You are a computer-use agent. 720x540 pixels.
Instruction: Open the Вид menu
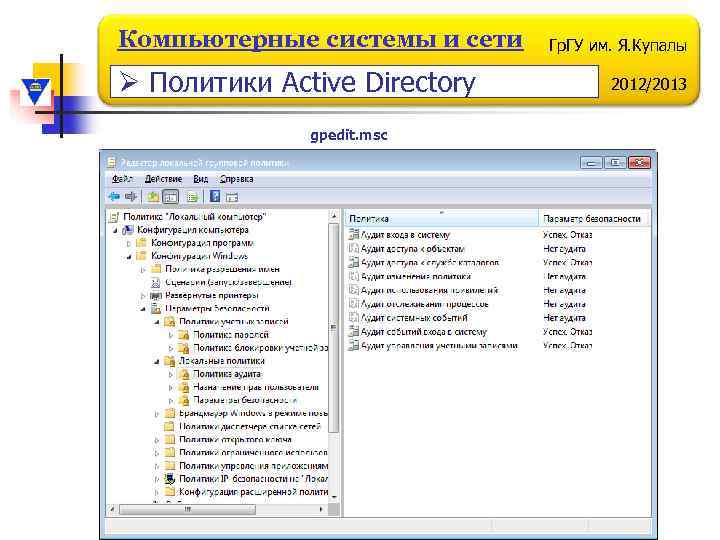201,179
